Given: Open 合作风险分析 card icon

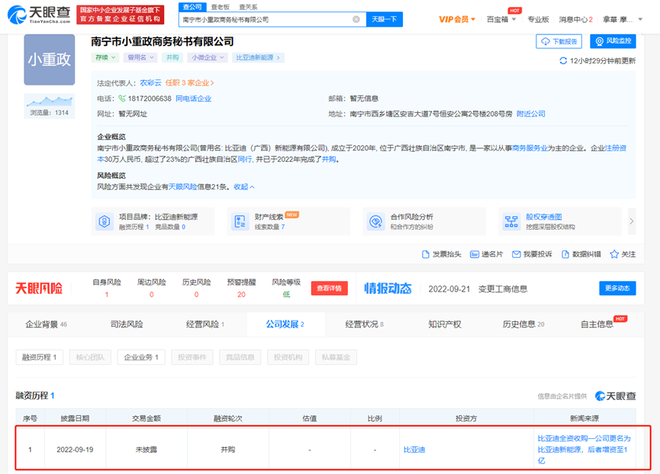Looking at the screenshot, I should pos(374,220).
